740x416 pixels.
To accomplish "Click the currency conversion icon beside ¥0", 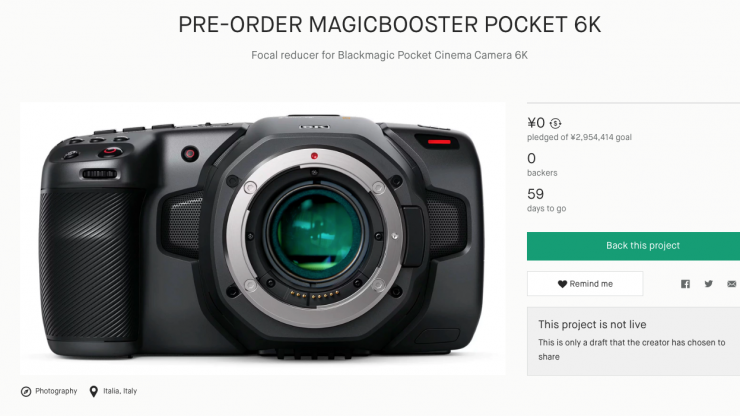I will point(555,124).
